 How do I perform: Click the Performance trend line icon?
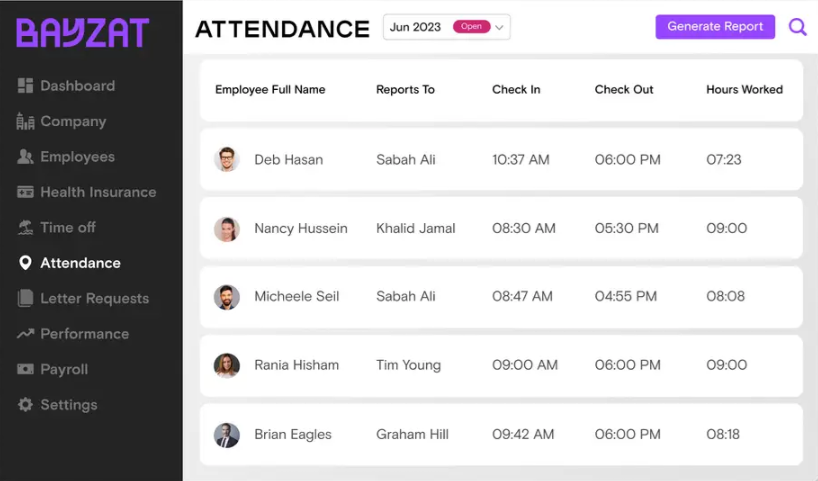(25, 333)
